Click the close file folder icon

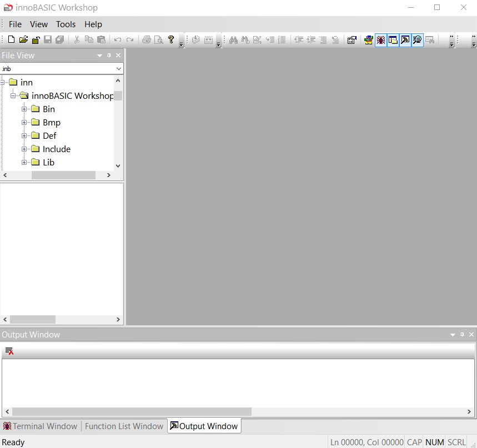[x=36, y=39]
